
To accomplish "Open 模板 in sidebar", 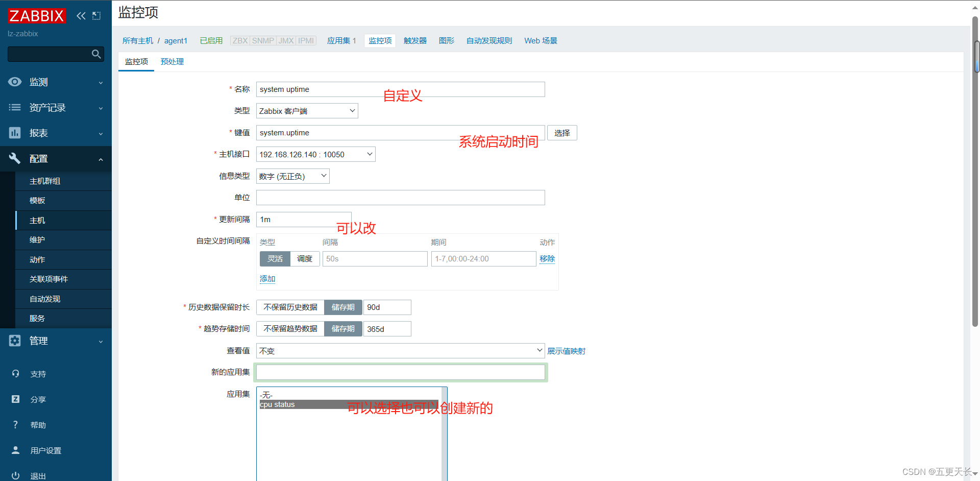I will (63, 201).
